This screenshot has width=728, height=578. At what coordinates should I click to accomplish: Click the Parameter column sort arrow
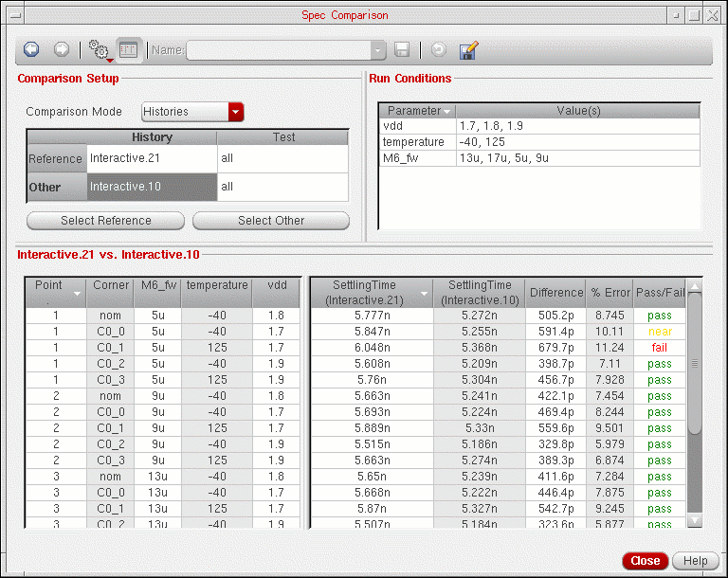point(446,112)
